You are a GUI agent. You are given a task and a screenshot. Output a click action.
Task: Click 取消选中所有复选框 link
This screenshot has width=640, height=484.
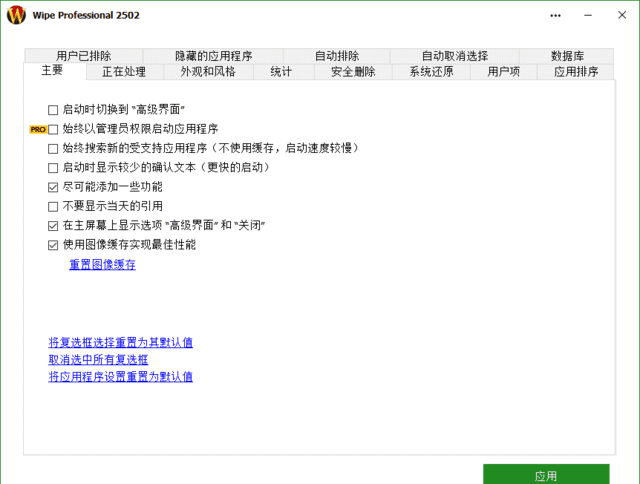point(98,359)
